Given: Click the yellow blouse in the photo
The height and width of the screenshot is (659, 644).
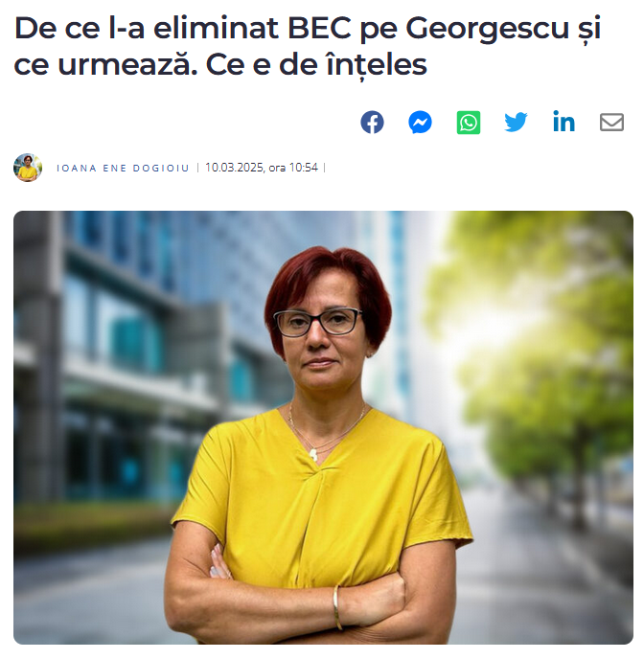Looking at the screenshot, I should pyautogui.click(x=322, y=496).
